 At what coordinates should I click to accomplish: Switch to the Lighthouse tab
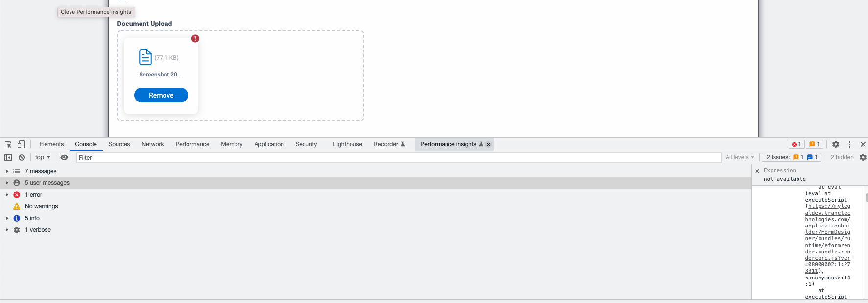(x=348, y=144)
